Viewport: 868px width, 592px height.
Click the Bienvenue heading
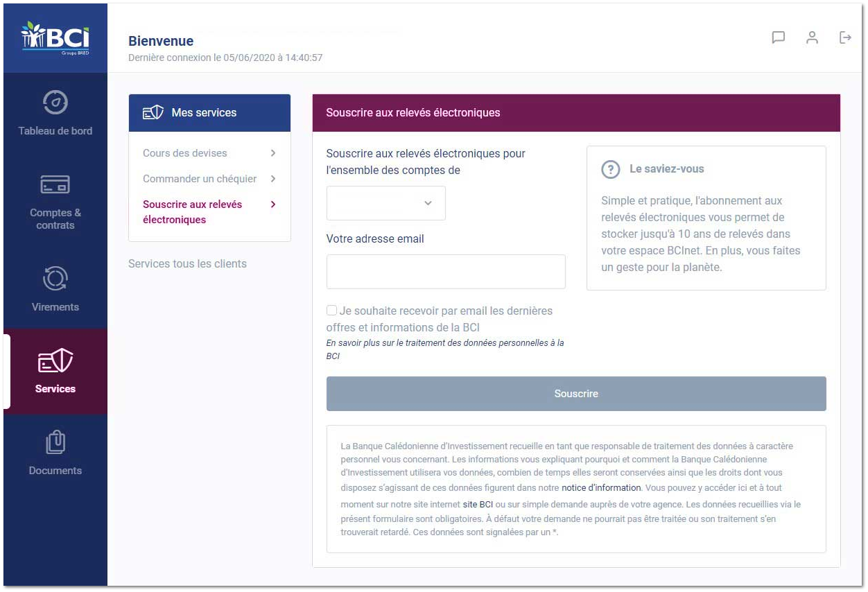tap(161, 42)
